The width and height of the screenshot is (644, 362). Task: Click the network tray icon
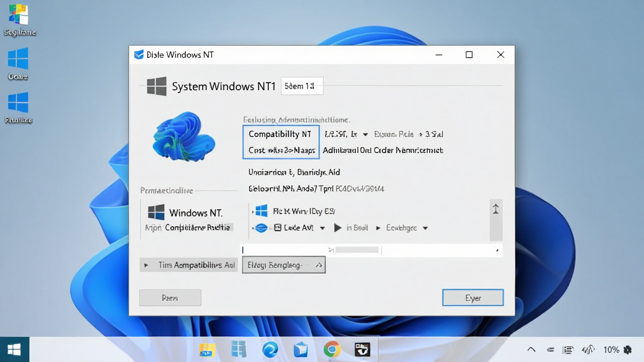click(x=550, y=349)
